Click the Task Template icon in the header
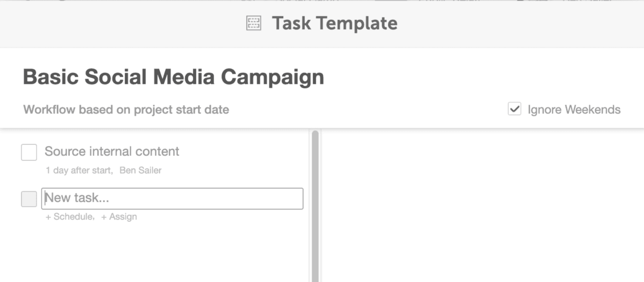The width and height of the screenshot is (644, 282). click(x=253, y=23)
